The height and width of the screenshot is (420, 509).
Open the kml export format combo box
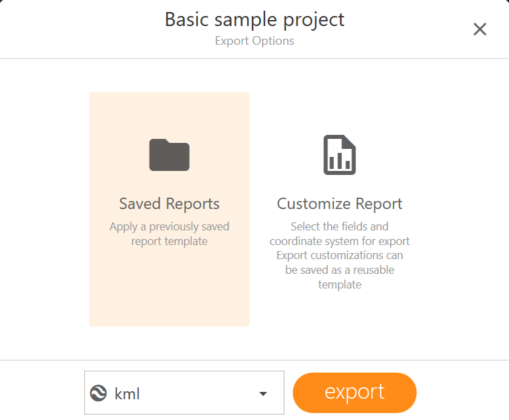pyautogui.click(x=184, y=393)
